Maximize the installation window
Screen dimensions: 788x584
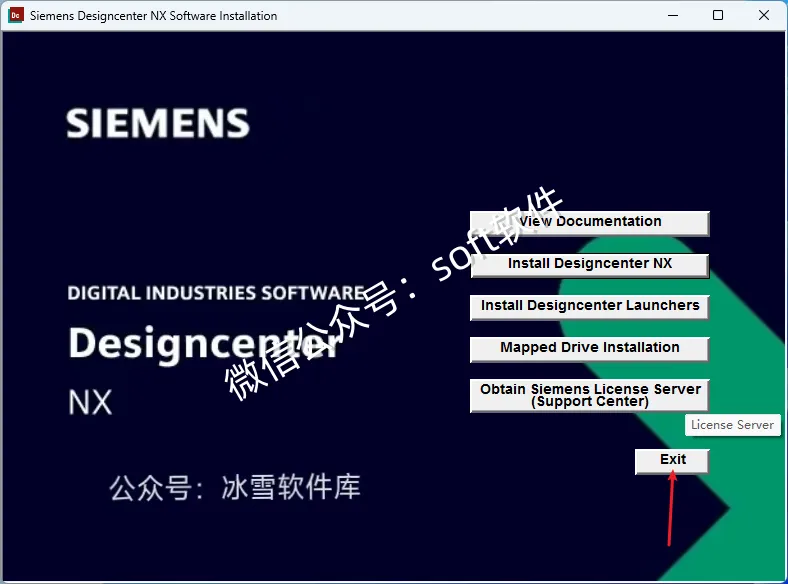coord(718,15)
